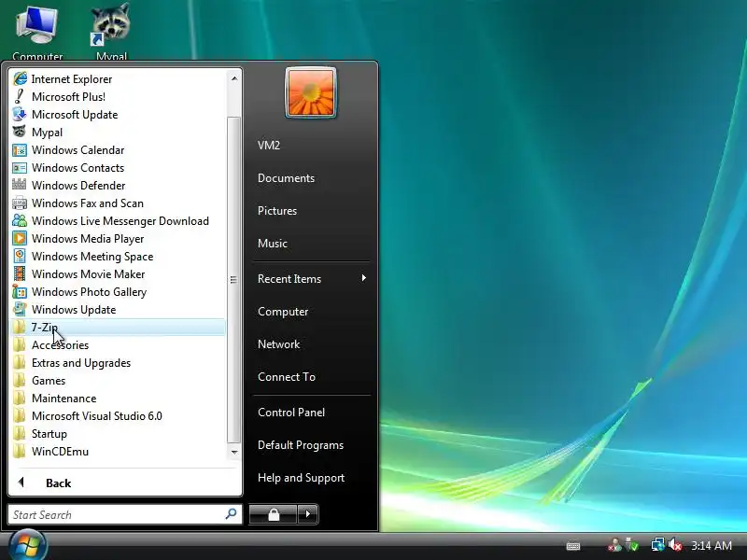Click the user accounts tray icon

coord(614,545)
